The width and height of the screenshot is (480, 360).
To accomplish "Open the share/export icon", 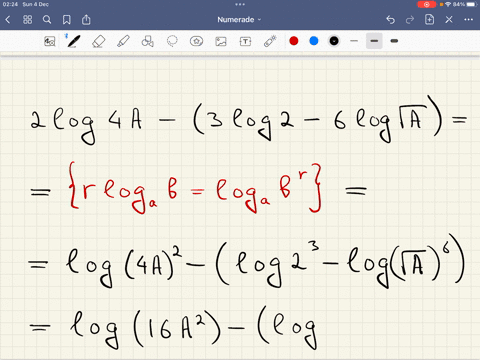I will pyautogui.click(x=86, y=19).
